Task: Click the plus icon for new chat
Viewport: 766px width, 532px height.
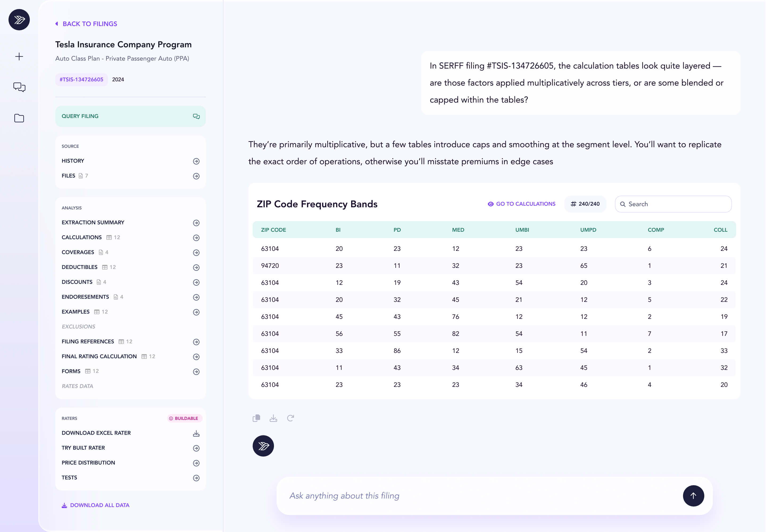Action: tap(19, 56)
